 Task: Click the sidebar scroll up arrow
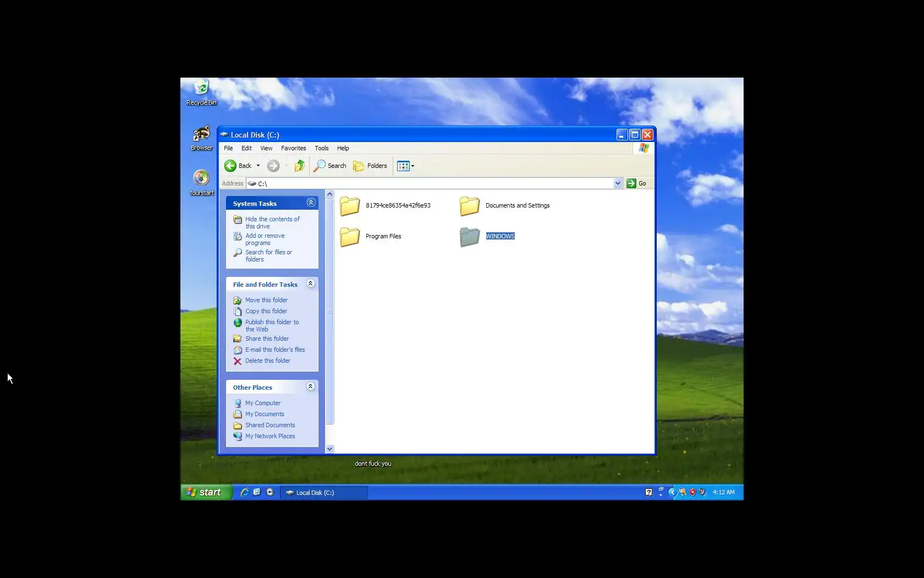pyautogui.click(x=330, y=194)
